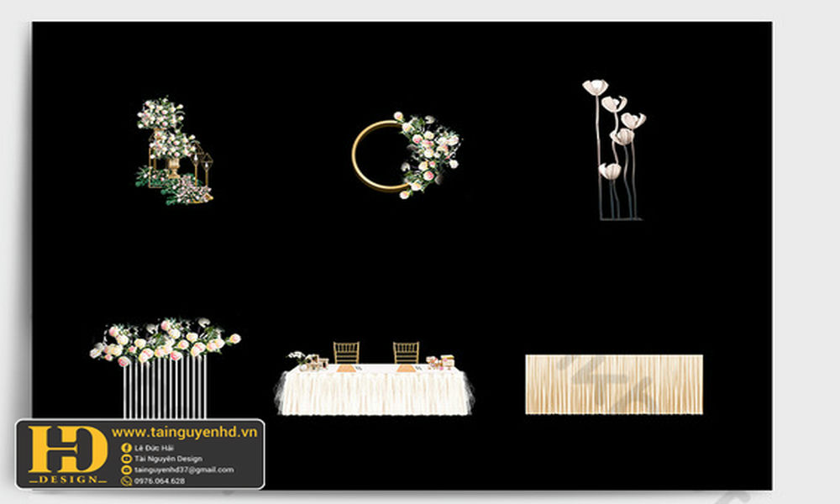This screenshot has height=504, width=840.
Task: Click the right gold chair behind table
Action: point(406,353)
